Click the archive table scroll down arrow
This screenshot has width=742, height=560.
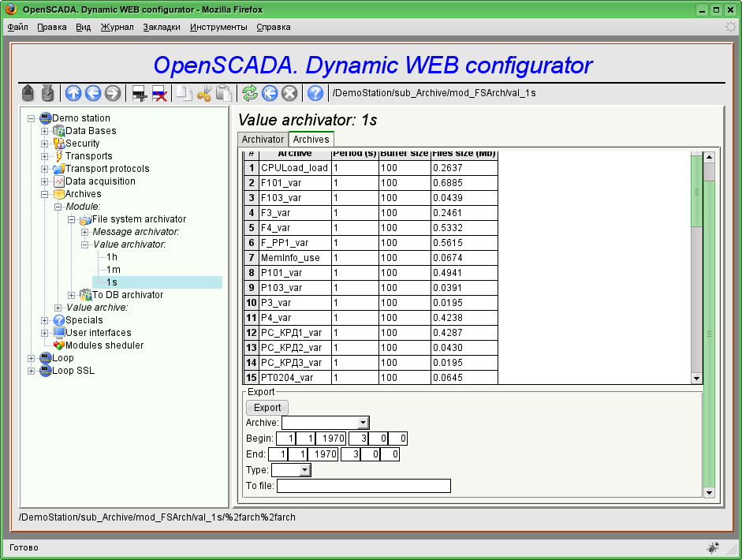[696, 379]
